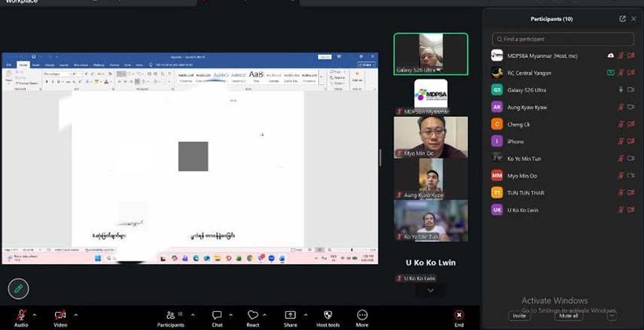Show more video tiles chevron
Image resolution: width=644 pixels, height=330 pixels.
click(x=430, y=290)
